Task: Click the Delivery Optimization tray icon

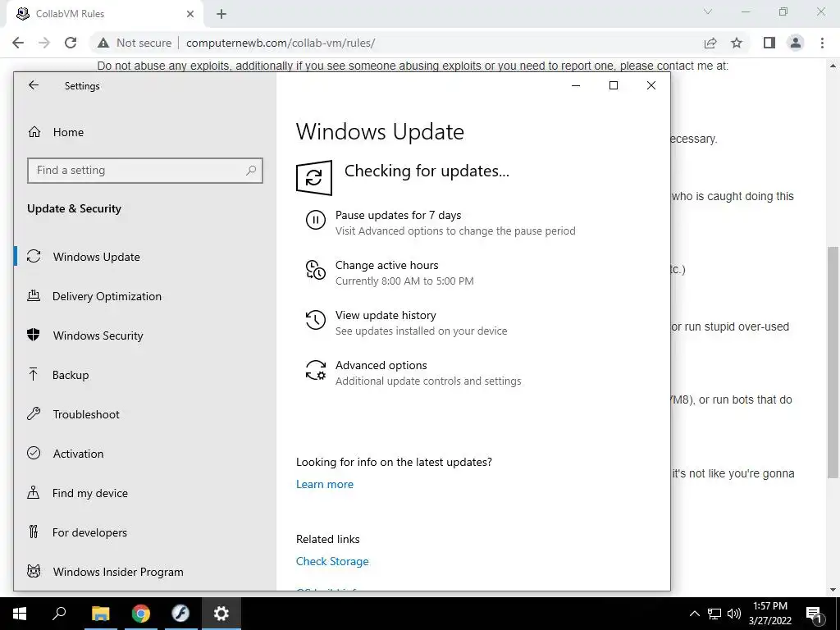Action: 33,295
